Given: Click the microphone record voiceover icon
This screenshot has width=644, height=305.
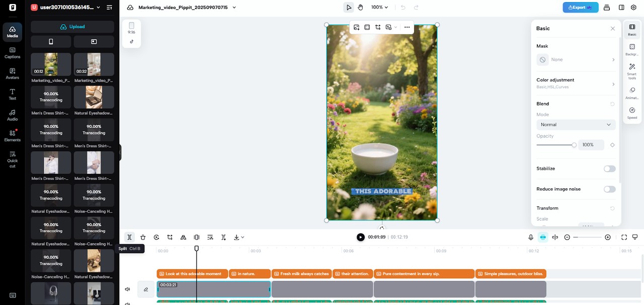Looking at the screenshot, I should 531,237.
